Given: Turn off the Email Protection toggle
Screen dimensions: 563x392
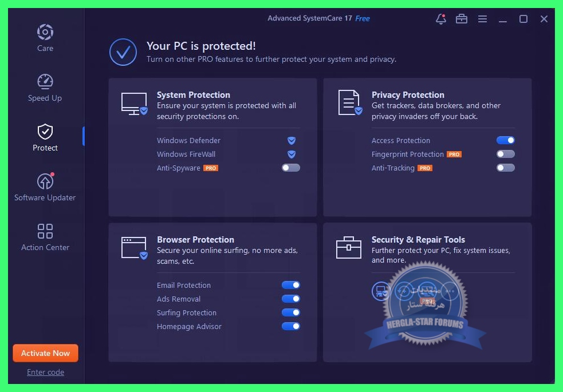Looking at the screenshot, I should (291, 285).
